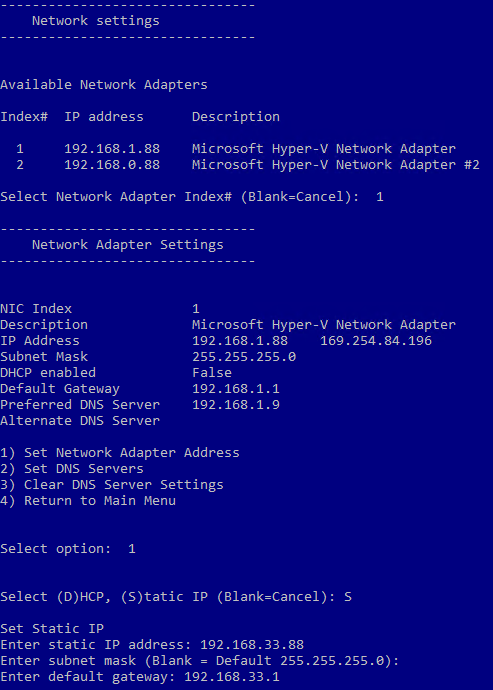Image resolution: width=493 pixels, height=690 pixels.
Task: Click the 'Select option:' prompt answer 1
Action: pyautogui.click(x=132, y=549)
